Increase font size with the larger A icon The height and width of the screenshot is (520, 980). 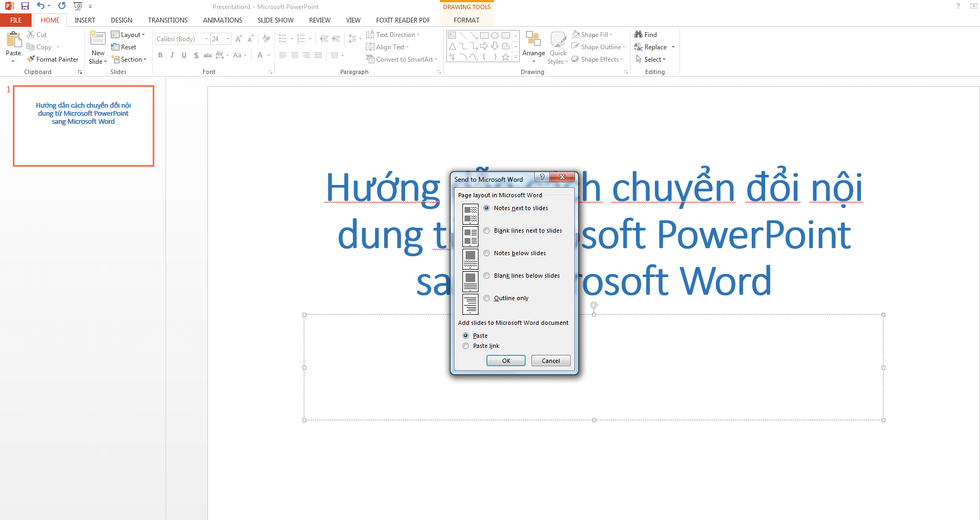238,39
